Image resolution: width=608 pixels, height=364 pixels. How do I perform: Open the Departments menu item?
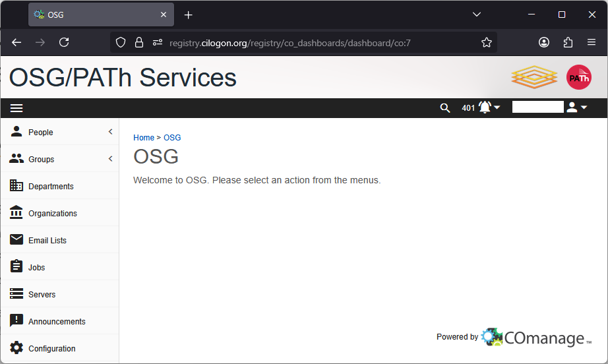click(x=60, y=186)
